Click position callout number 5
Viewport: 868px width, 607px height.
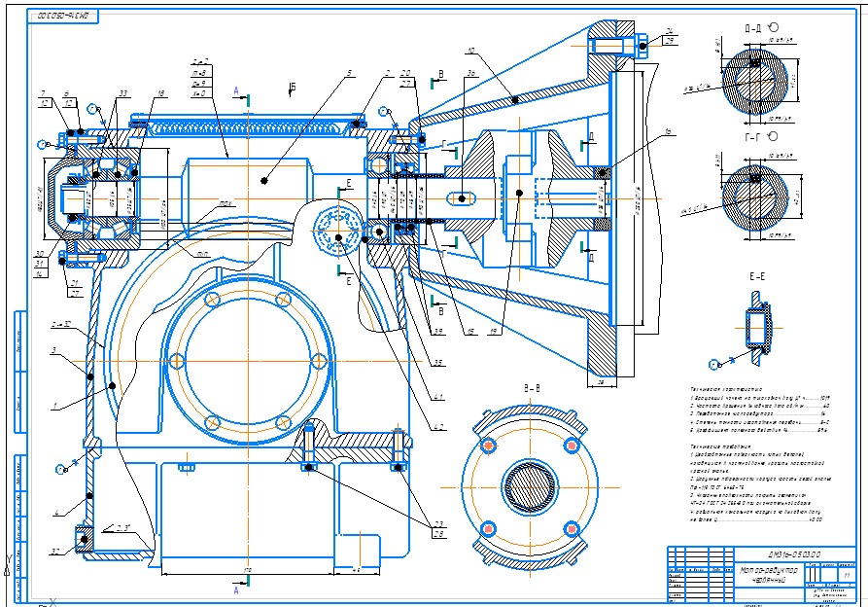point(349,73)
